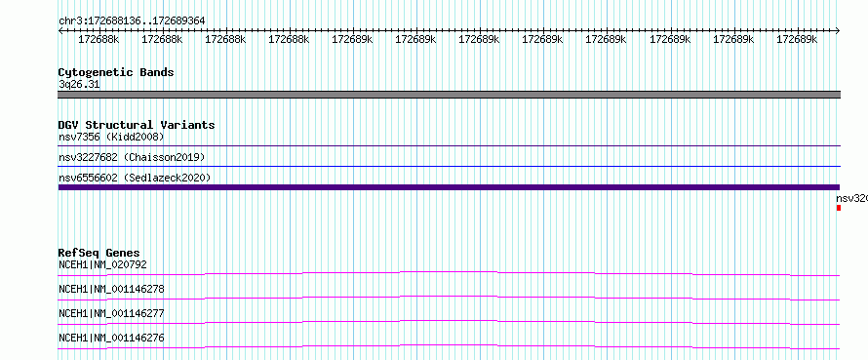Click the gray 3q26.31 cytogenetic band bar
The height and width of the screenshot is (360, 868).
pos(449,95)
